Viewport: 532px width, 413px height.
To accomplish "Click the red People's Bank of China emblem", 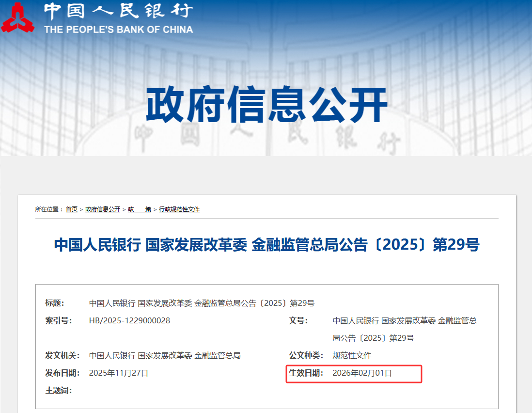I will pyautogui.click(x=18, y=18).
